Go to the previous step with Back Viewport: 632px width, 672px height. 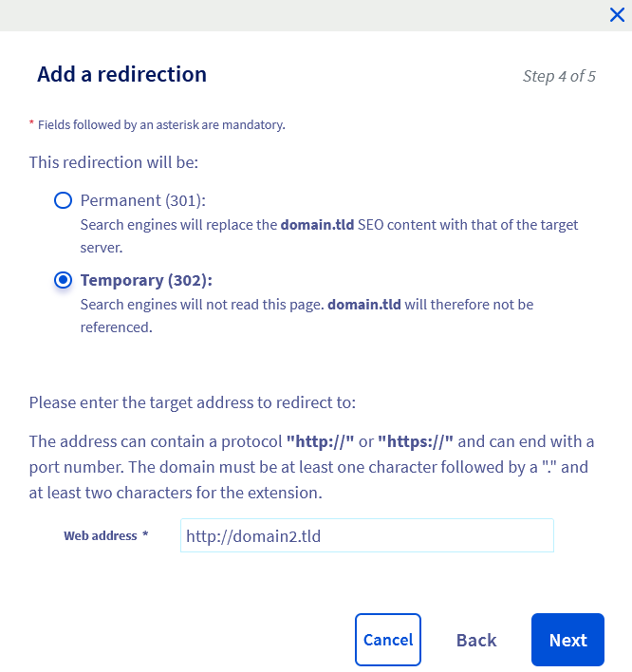[476, 640]
